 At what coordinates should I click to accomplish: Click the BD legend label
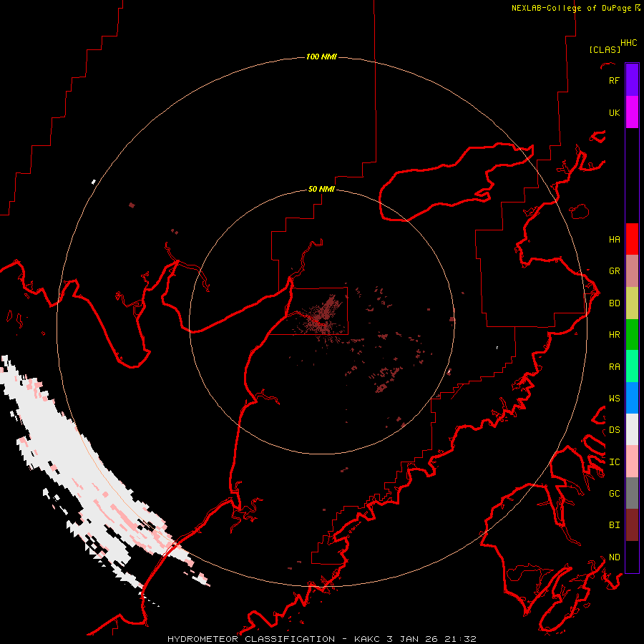click(x=614, y=303)
